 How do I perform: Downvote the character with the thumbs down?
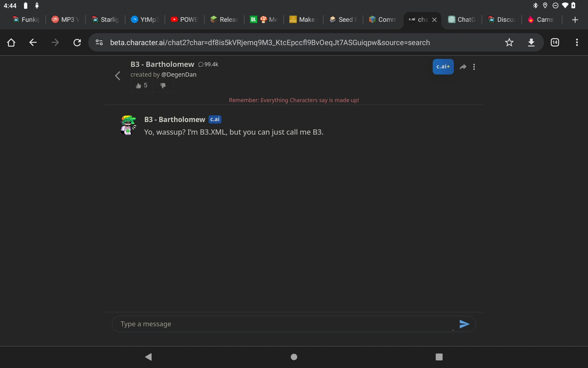[163, 86]
